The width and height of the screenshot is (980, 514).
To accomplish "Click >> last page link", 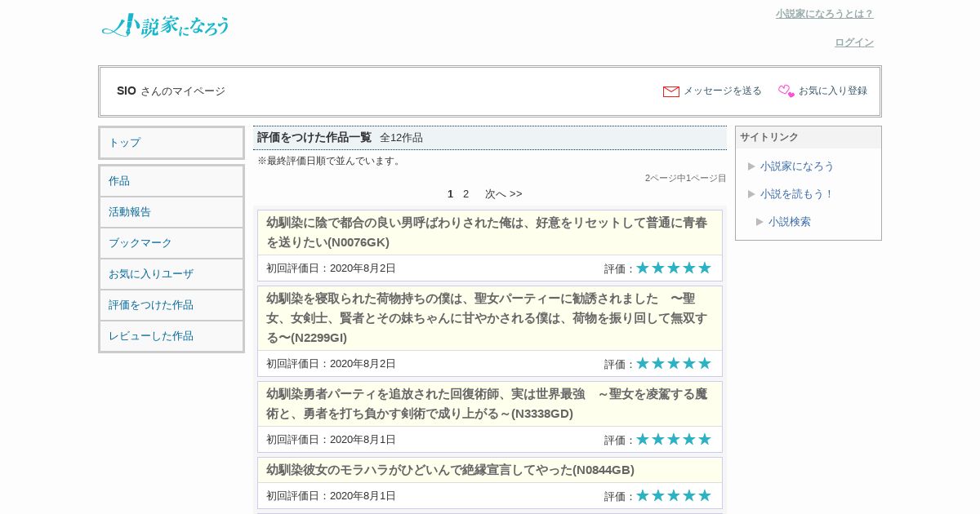I will tap(516, 194).
